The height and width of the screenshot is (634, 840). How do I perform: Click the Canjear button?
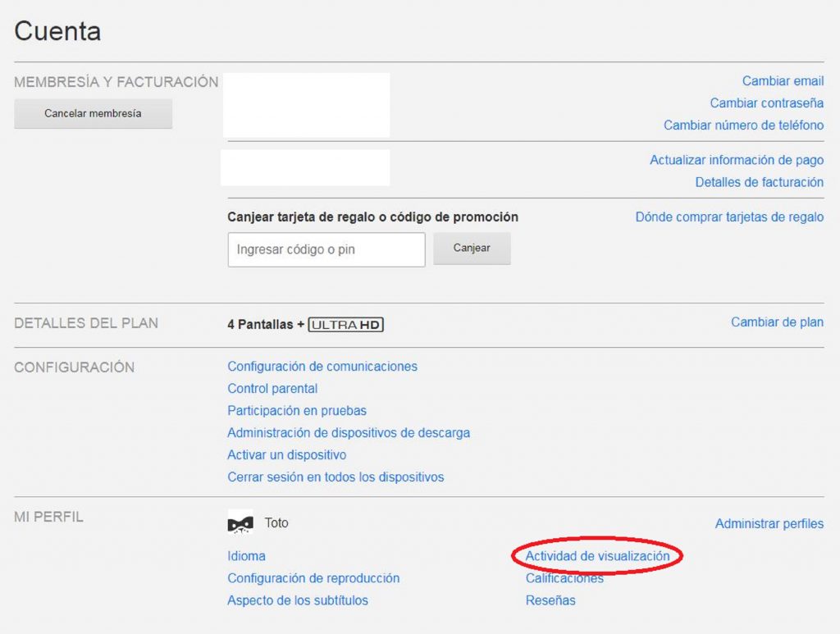click(x=472, y=249)
